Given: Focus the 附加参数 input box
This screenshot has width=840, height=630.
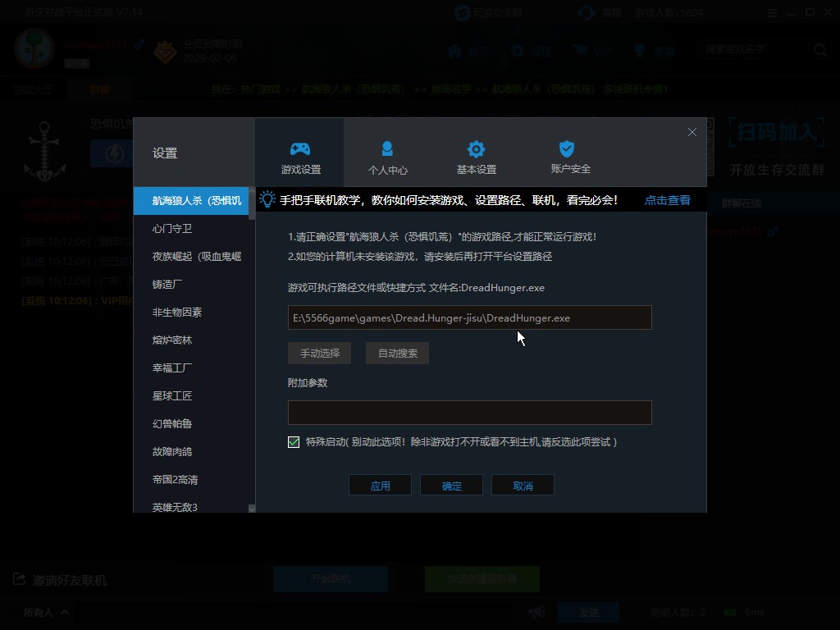Looking at the screenshot, I should tap(470, 413).
